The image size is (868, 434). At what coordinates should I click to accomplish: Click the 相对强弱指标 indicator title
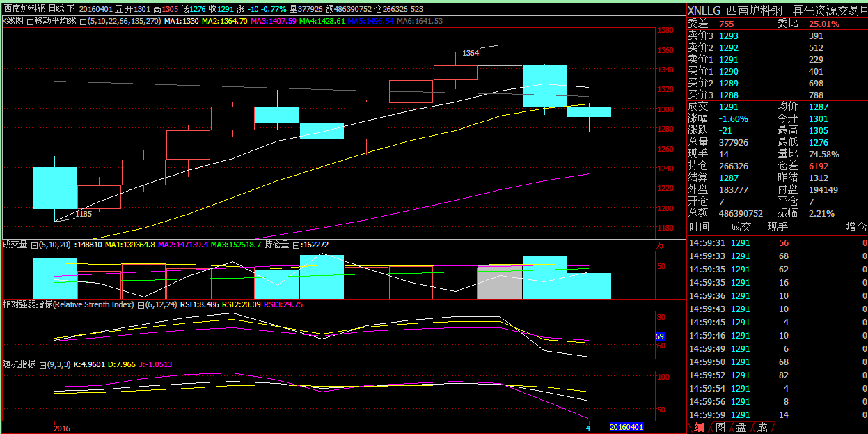coord(68,304)
